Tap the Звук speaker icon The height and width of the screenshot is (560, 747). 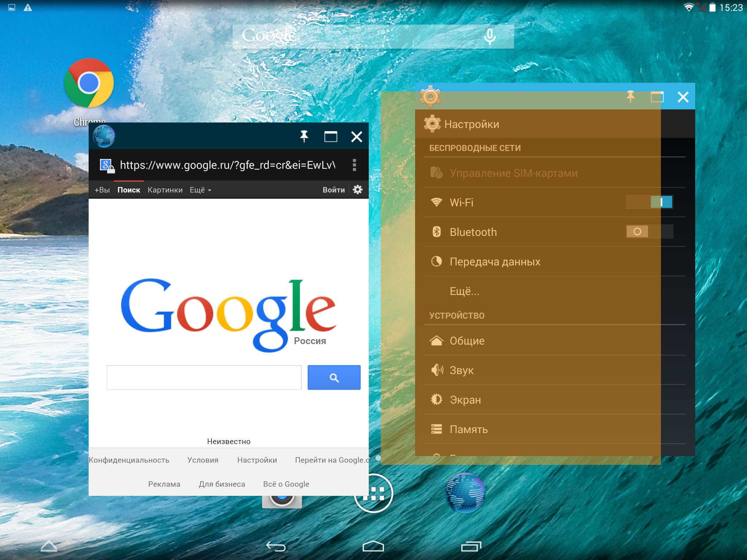click(437, 370)
